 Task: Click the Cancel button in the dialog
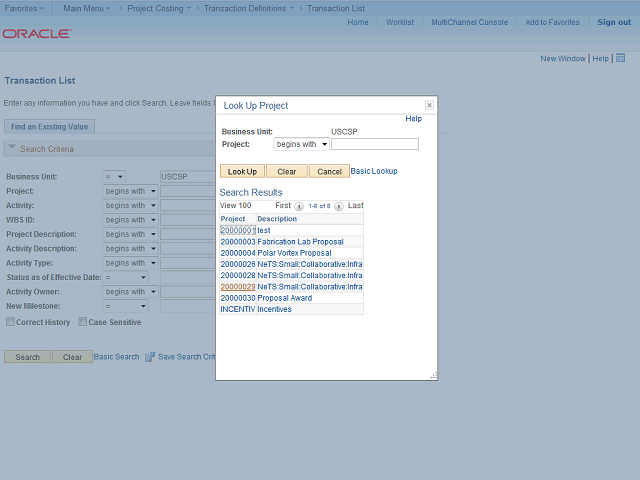329,171
